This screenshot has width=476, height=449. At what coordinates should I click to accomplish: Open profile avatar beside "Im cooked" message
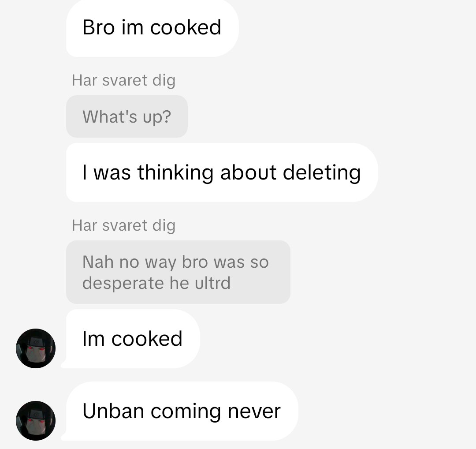(x=36, y=348)
